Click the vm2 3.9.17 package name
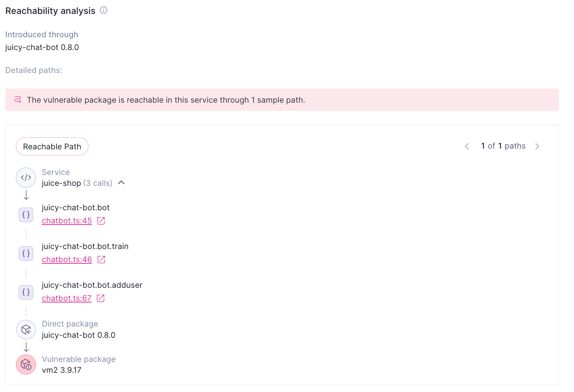This screenshot has height=392, width=574. 62,370
